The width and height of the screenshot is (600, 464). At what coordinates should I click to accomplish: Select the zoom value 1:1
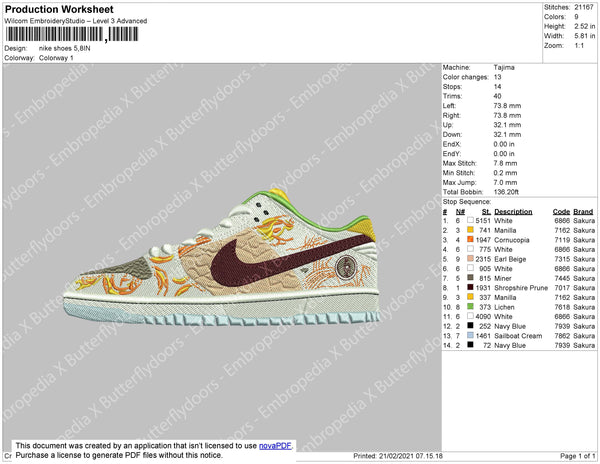click(579, 46)
